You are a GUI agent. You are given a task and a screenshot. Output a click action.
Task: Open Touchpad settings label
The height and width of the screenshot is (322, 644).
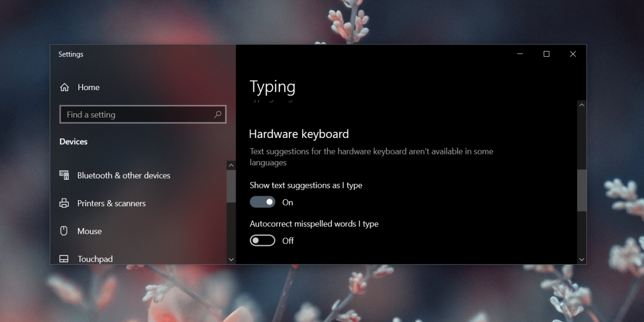tap(95, 259)
